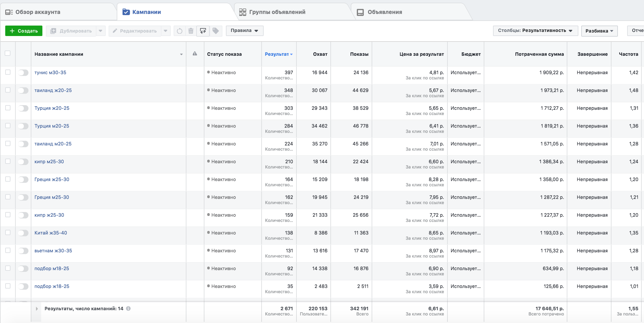Image resolution: width=644 pixels, height=323 pixels.
Task: Open the таиланд ж20-25 campaign link
Action: tap(53, 90)
